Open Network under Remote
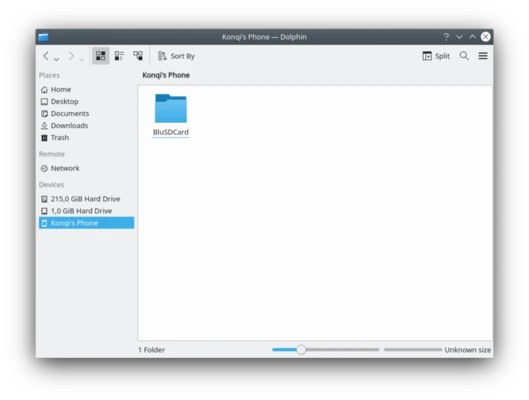This screenshot has height=400, width=529. 86,168
